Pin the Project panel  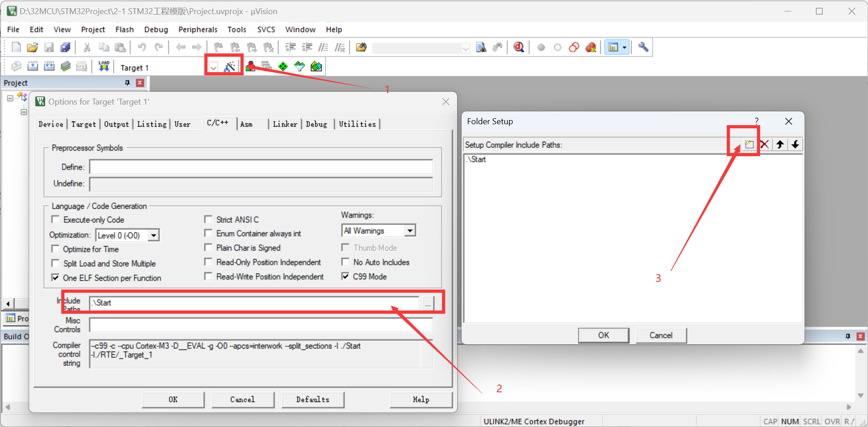[x=127, y=83]
